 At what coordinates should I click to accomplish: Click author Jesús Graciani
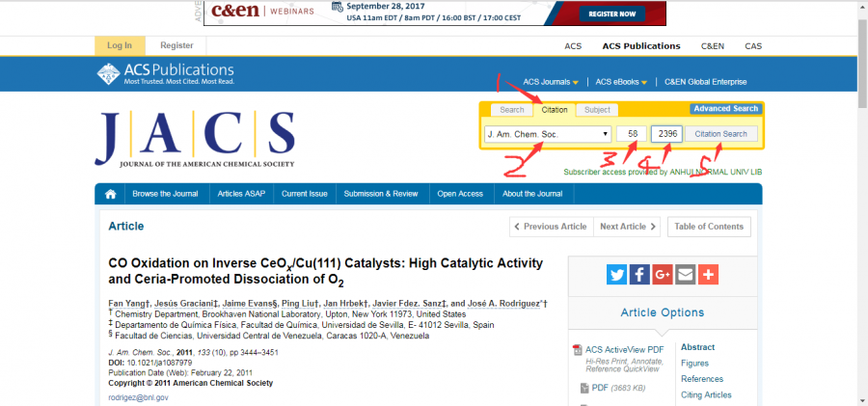point(185,304)
